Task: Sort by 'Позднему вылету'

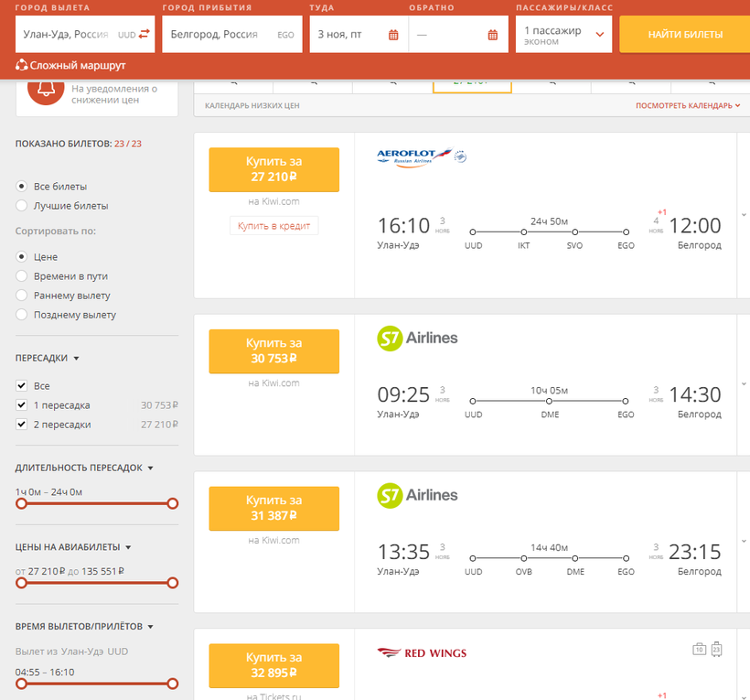Action: point(22,315)
